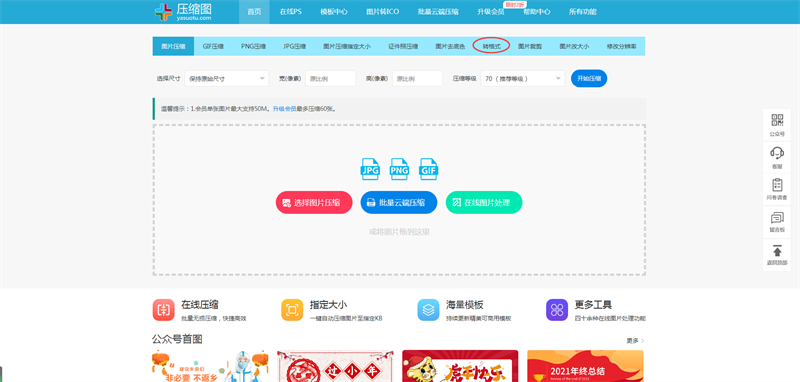This screenshot has height=382, width=800.
Task: Open the 问卷调查 clipboard icon
Action: pos(777,185)
